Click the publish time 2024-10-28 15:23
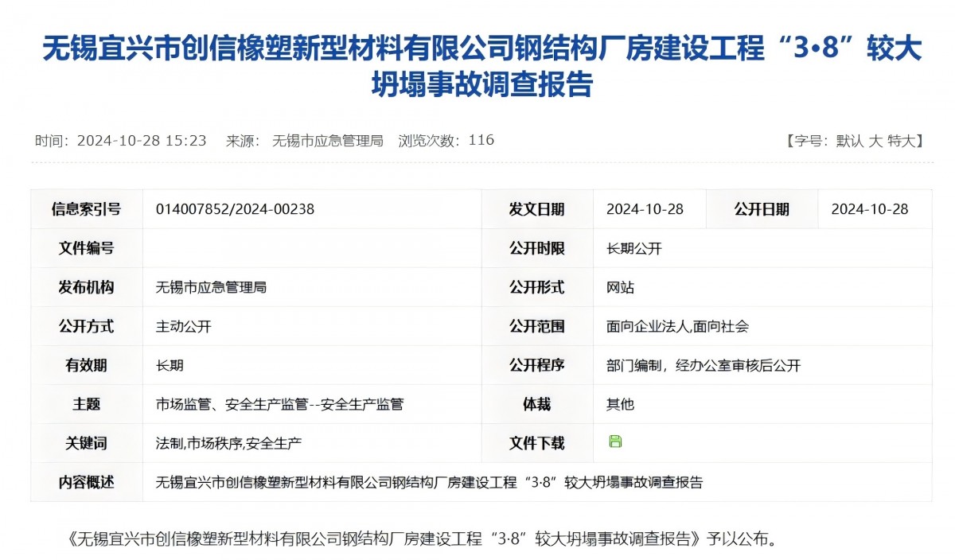The width and height of the screenshot is (955, 560). click(x=142, y=141)
